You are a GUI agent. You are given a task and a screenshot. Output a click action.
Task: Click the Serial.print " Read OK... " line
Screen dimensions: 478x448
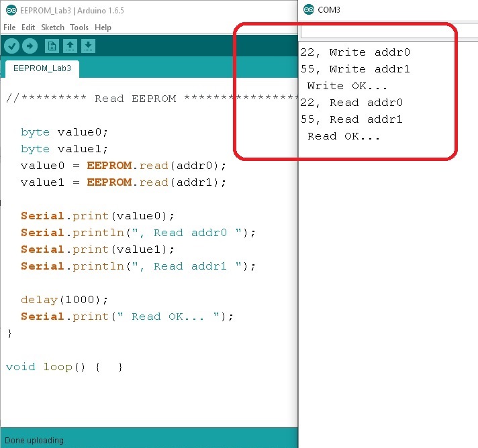(127, 317)
